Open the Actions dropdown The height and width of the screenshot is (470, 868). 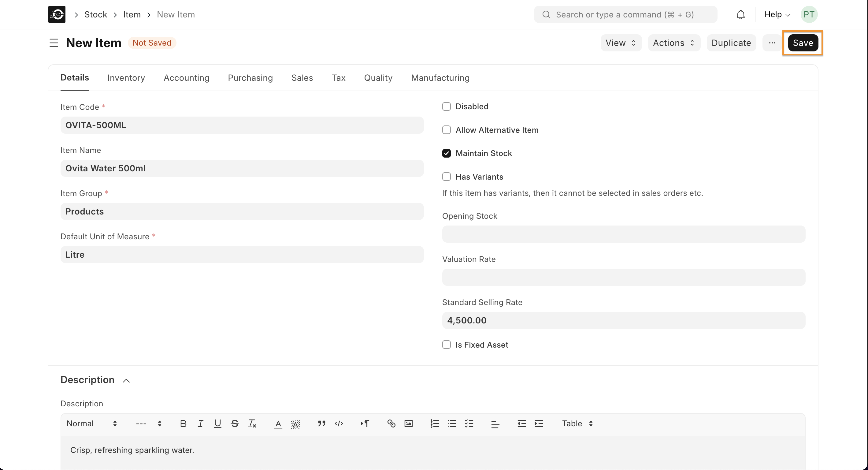point(673,43)
